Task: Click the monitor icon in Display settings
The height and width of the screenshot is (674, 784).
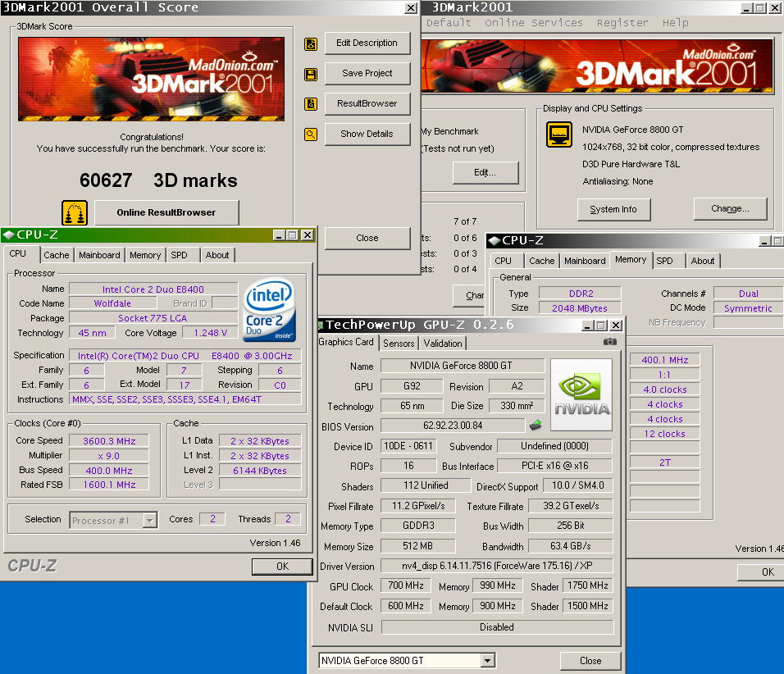Action: tap(559, 134)
